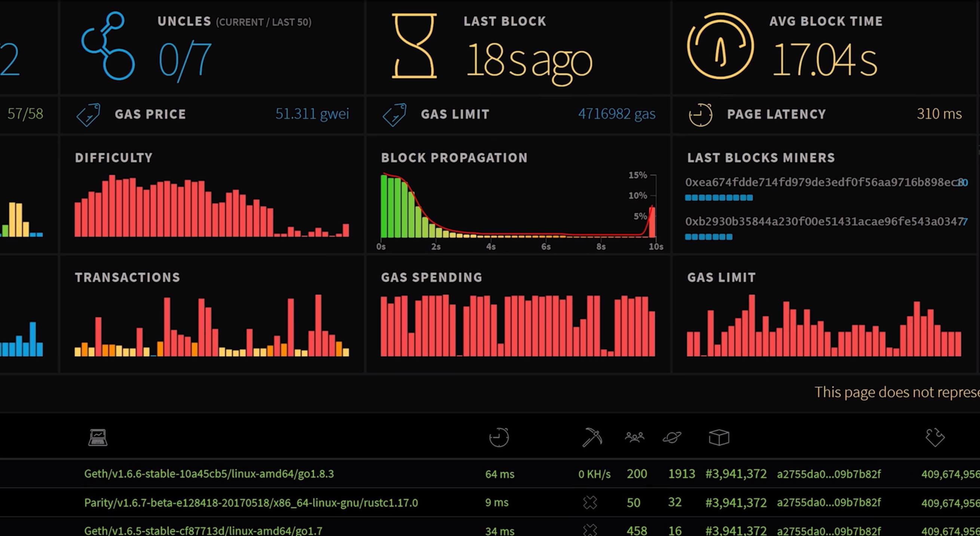Click the 51.311 gwei gas price value
This screenshot has width=980, height=536.
[312, 114]
